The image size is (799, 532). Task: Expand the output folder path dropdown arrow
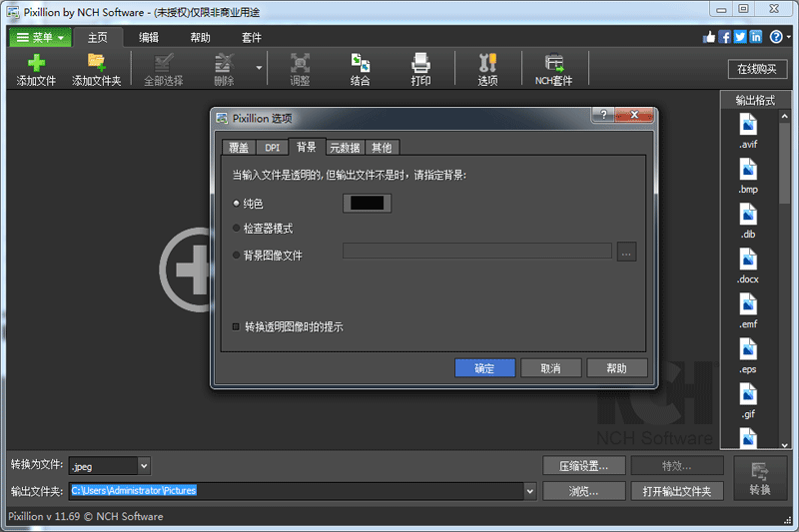click(x=529, y=491)
